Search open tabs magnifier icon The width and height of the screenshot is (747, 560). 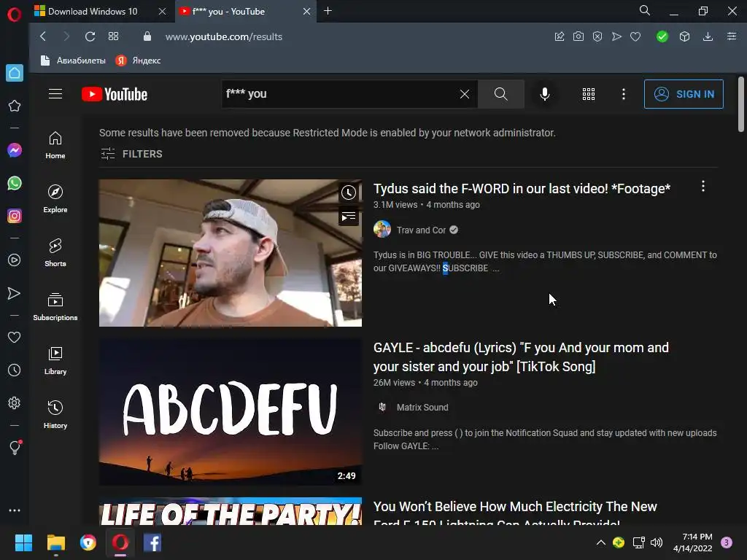click(x=645, y=10)
